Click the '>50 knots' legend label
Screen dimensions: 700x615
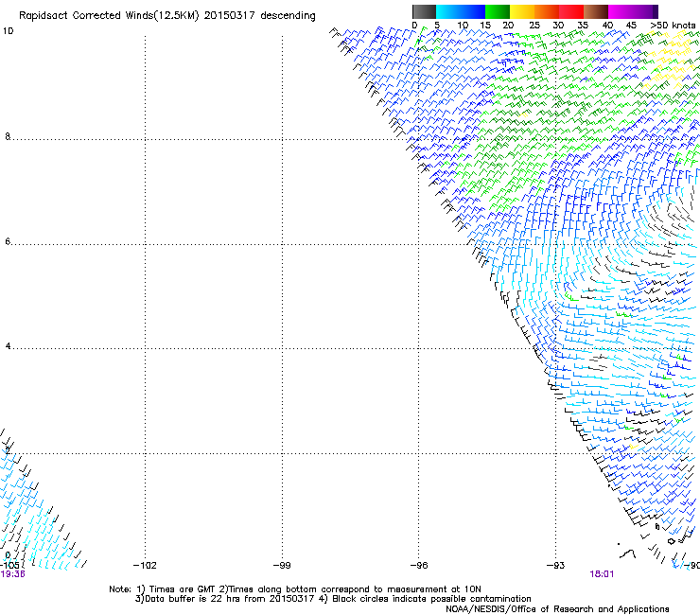(x=673, y=26)
